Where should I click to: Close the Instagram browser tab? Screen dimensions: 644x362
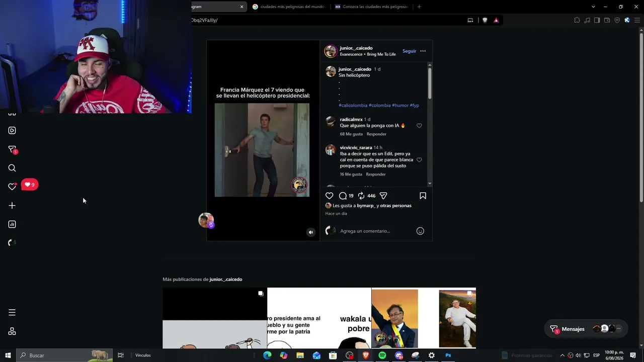point(242,7)
